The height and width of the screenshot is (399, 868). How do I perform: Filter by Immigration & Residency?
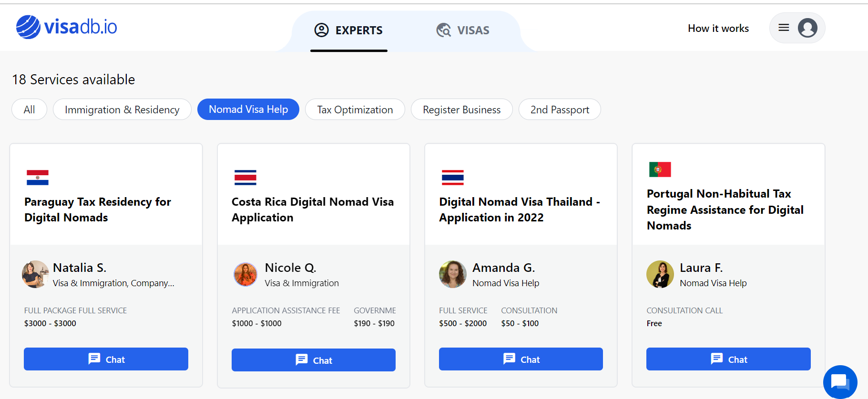point(122,110)
